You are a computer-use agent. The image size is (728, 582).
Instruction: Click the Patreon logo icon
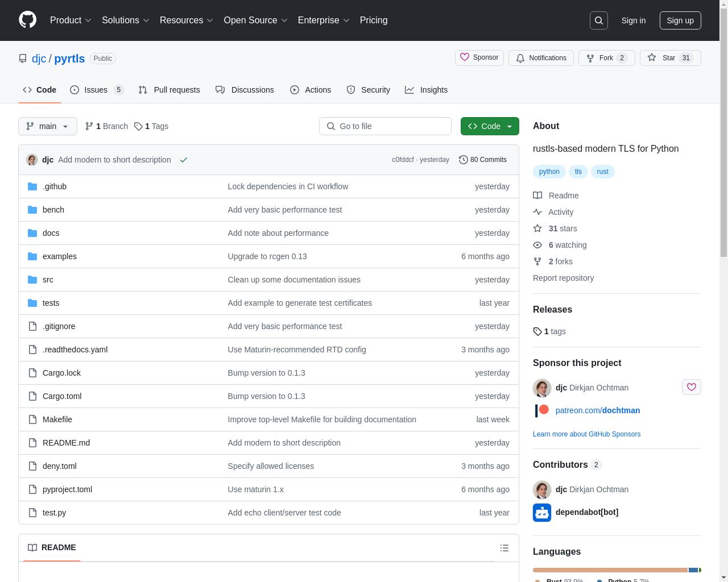click(x=542, y=410)
